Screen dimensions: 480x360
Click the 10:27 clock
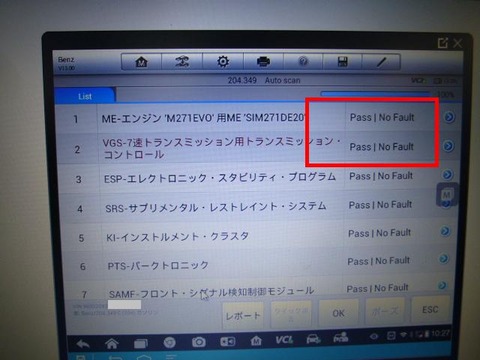click(440, 333)
